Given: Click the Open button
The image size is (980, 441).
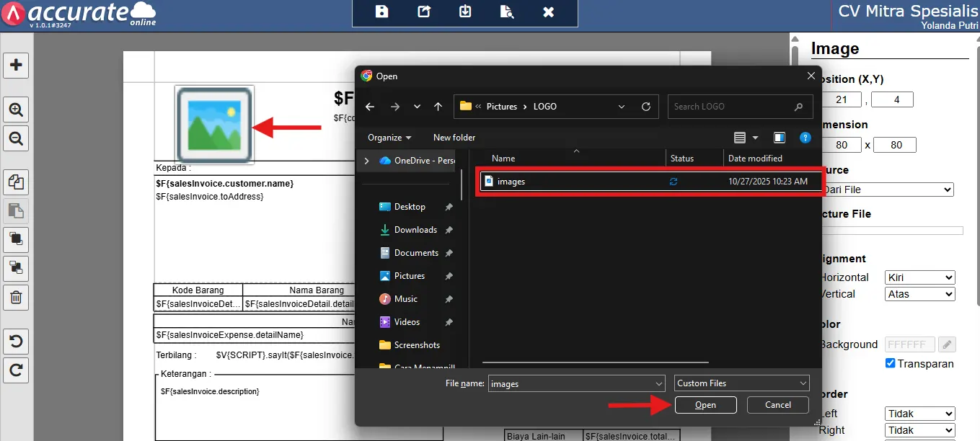Looking at the screenshot, I should point(705,405).
